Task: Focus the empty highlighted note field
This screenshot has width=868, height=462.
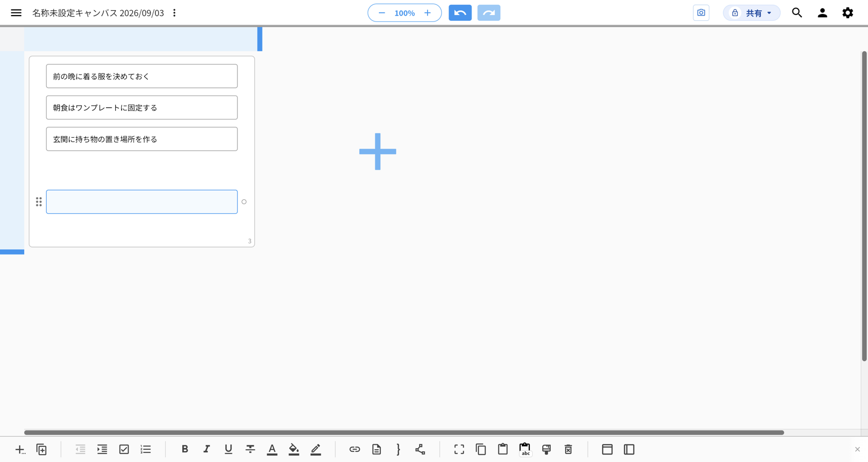Action: (x=142, y=202)
